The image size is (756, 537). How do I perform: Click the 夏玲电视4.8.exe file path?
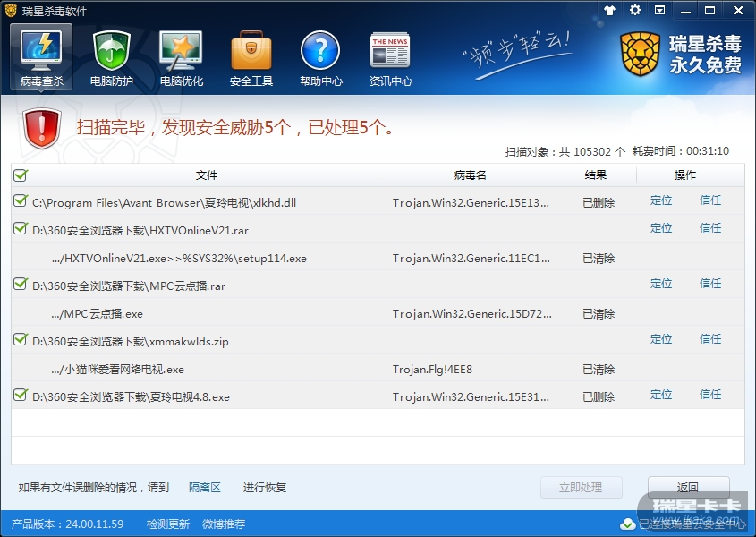[x=131, y=397]
